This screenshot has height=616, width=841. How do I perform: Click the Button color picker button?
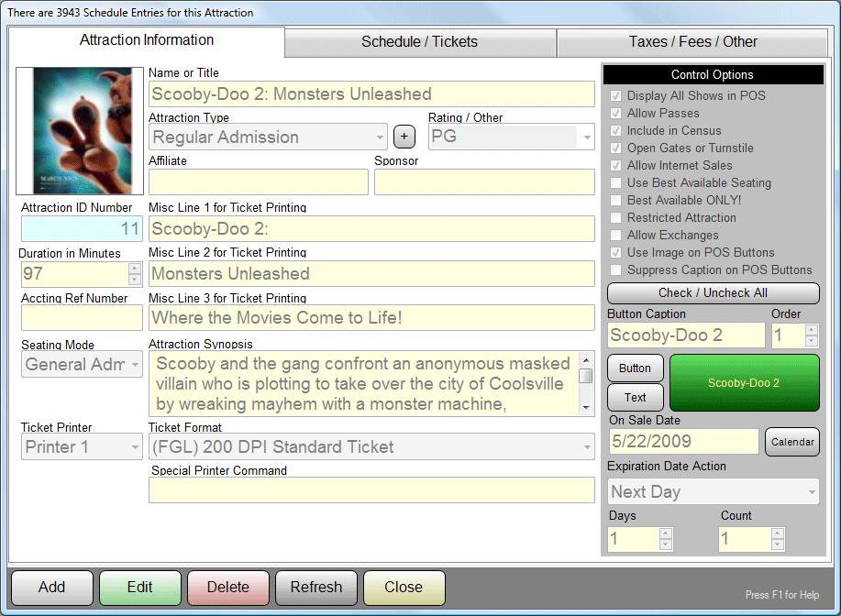(x=635, y=368)
